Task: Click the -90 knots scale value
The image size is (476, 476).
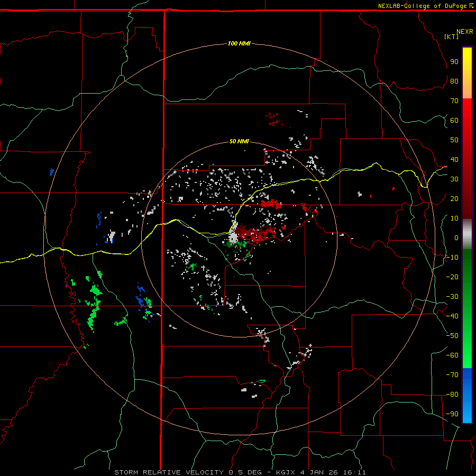Action: point(452,414)
